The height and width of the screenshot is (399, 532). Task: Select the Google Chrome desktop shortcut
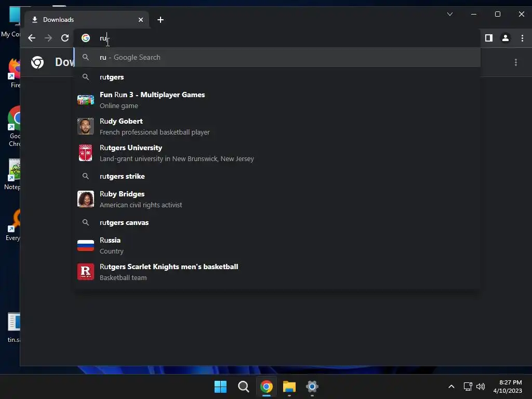[14, 126]
